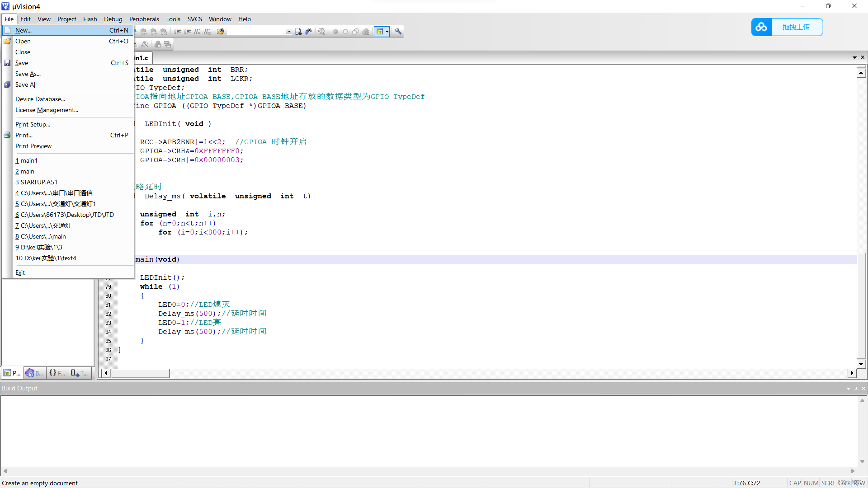Click the Find in Files icon
868x488 pixels.
tap(220, 32)
